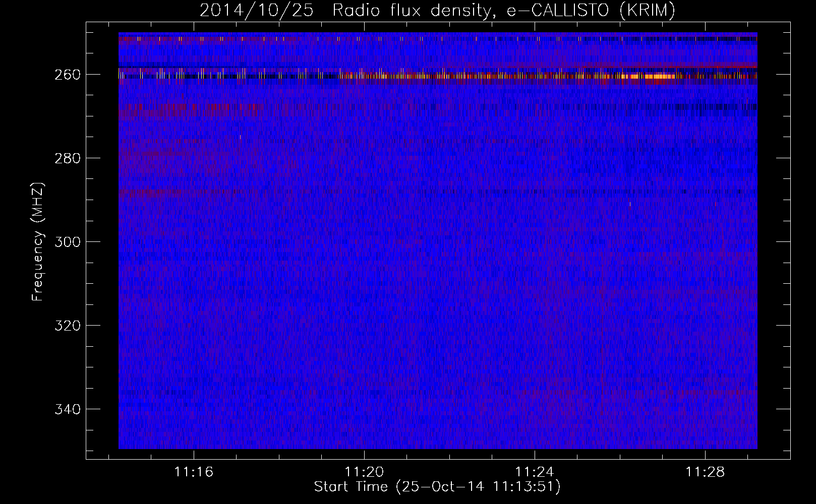Click the 11:16 time tick label
The height and width of the screenshot is (504, 816).
click(x=194, y=472)
